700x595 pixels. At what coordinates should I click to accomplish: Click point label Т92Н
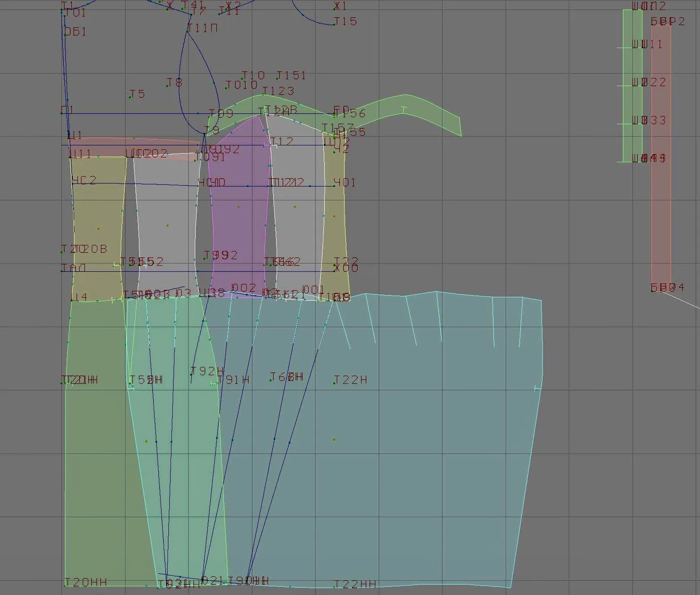coord(208,371)
